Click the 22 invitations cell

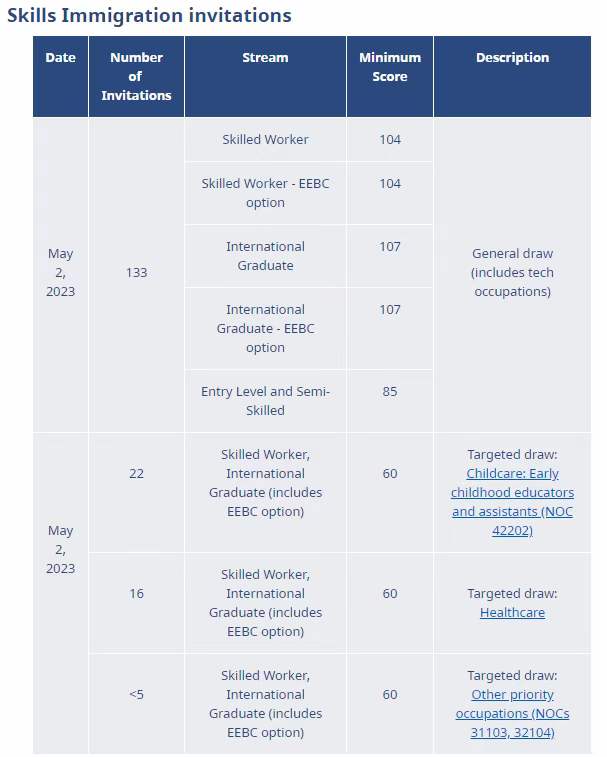(x=136, y=492)
